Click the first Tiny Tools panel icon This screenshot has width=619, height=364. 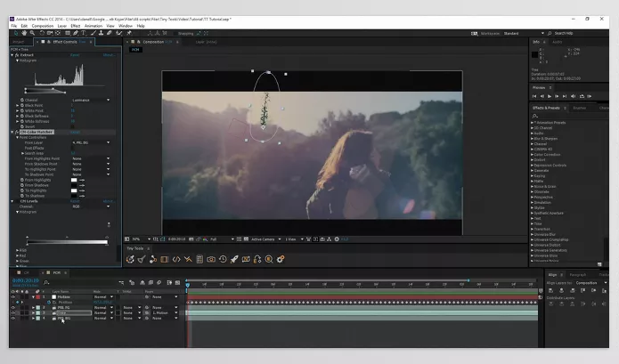coord(130,259)
